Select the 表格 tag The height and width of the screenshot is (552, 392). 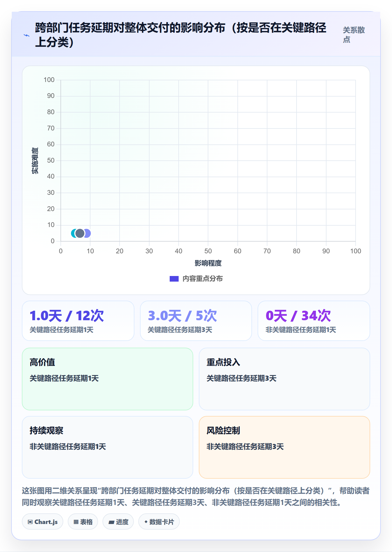tap(83, 521)
